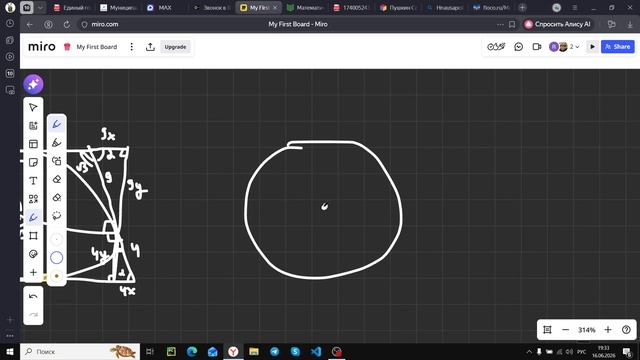
Task: Click the 314% zoom level
Action: (587, 330)
